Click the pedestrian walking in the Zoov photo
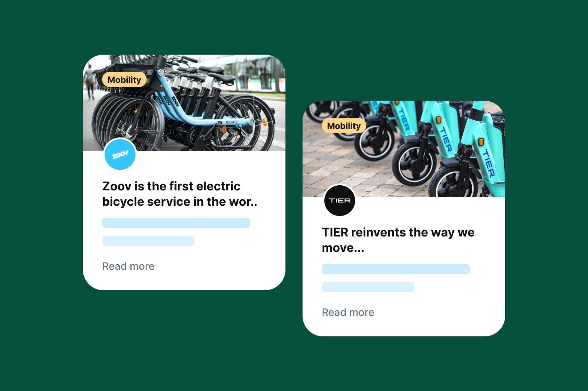Image resolution: width=588 pixels, height=391 pixels. 89,82
